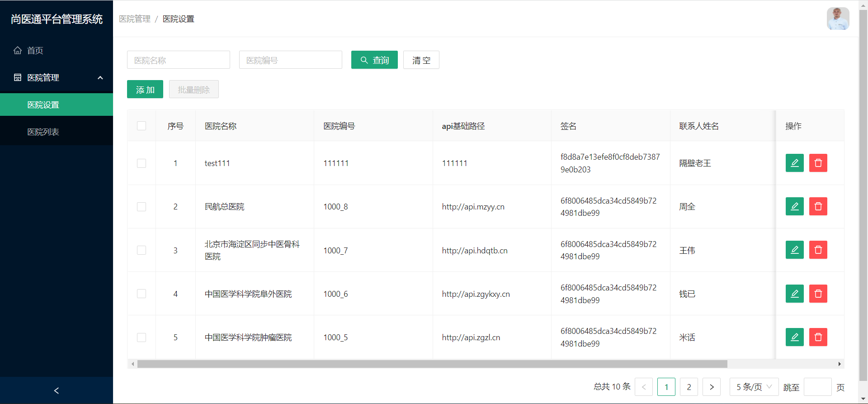The height and width of the screenshot is (404, 868).
Task: Select the checkbox for row 3, 北京市海淀区同步中医骨科医院
Action: [142, 250]
